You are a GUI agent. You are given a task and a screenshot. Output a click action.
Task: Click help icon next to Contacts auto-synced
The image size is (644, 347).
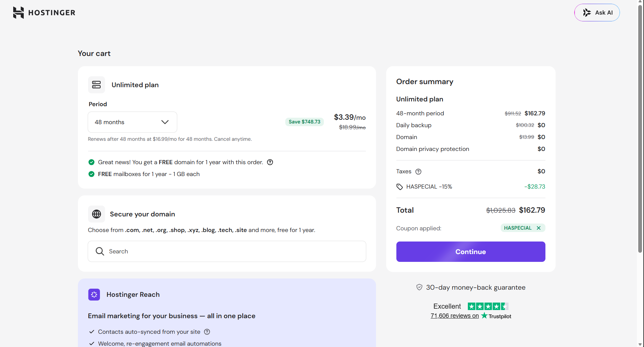coord(207,332)
